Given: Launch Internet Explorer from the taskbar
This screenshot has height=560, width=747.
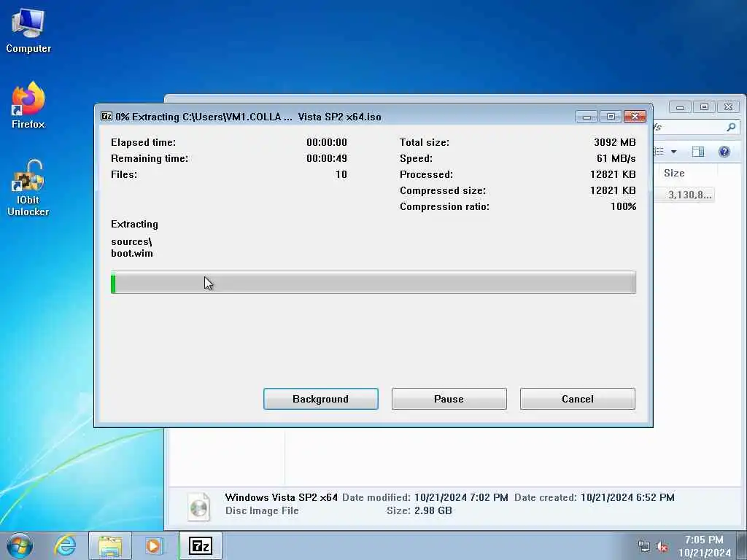Looking at the screenshot, I should (65, 545).
